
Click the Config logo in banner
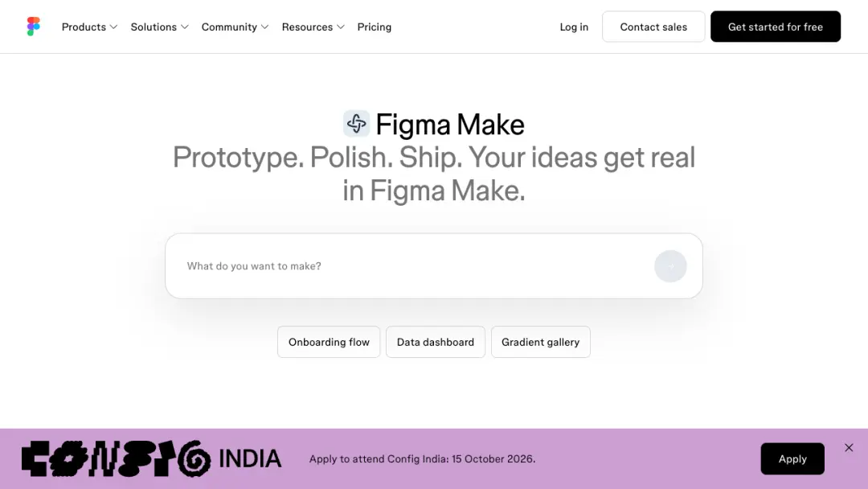117,458
